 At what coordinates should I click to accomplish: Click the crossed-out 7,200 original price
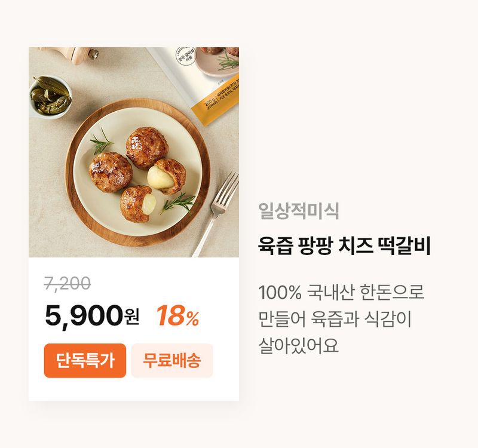tap(68, 284)
